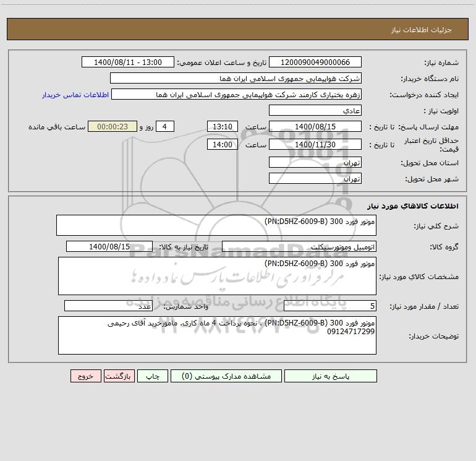This screenshot has height=461, width=476.
Task: Click the label تاریخ نیاز به کالا
Action: pyautogui.click(x=184, y=247)
